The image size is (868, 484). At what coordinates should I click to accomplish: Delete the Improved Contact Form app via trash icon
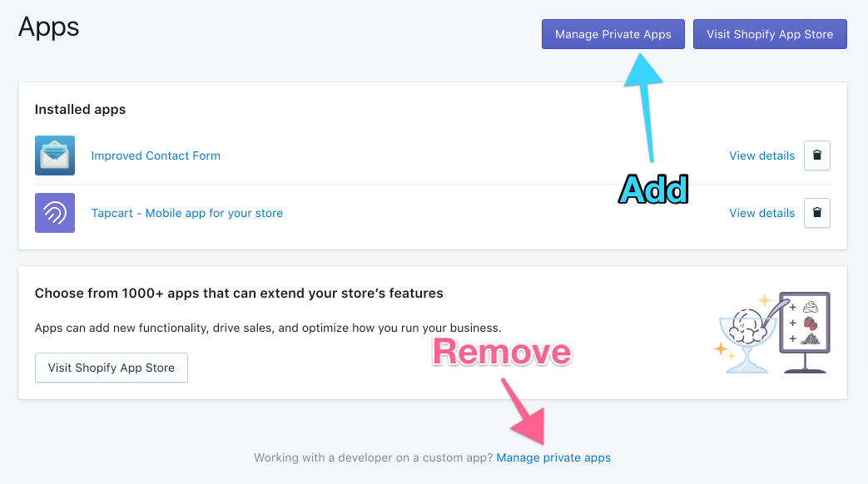816,156
